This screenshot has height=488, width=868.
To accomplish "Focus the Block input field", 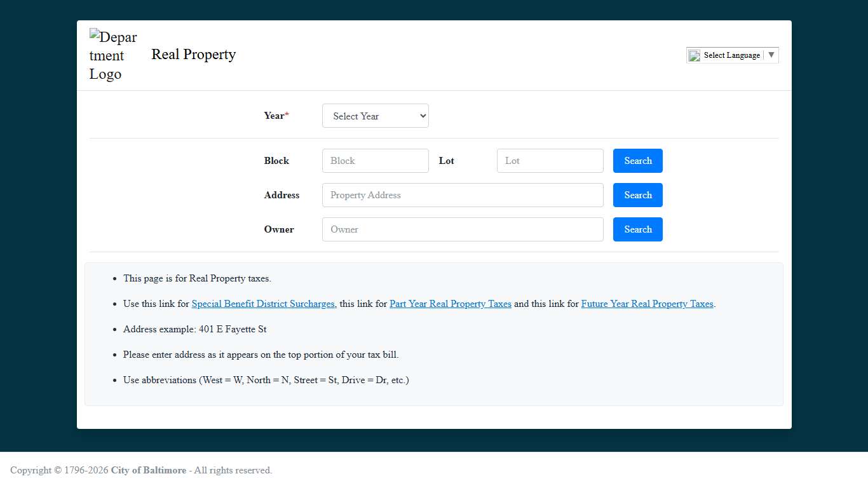I will tap(375, 161).
